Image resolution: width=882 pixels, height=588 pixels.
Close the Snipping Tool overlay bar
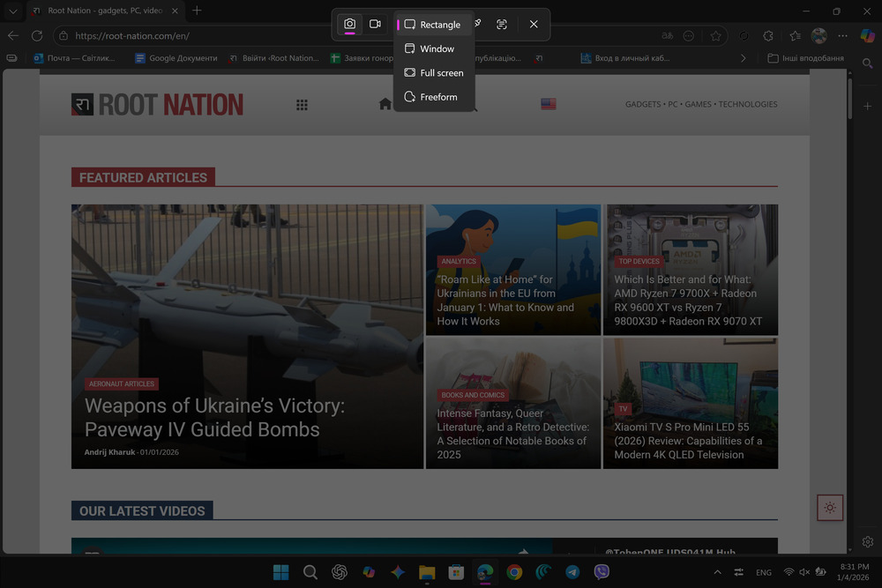pos(534,24)
